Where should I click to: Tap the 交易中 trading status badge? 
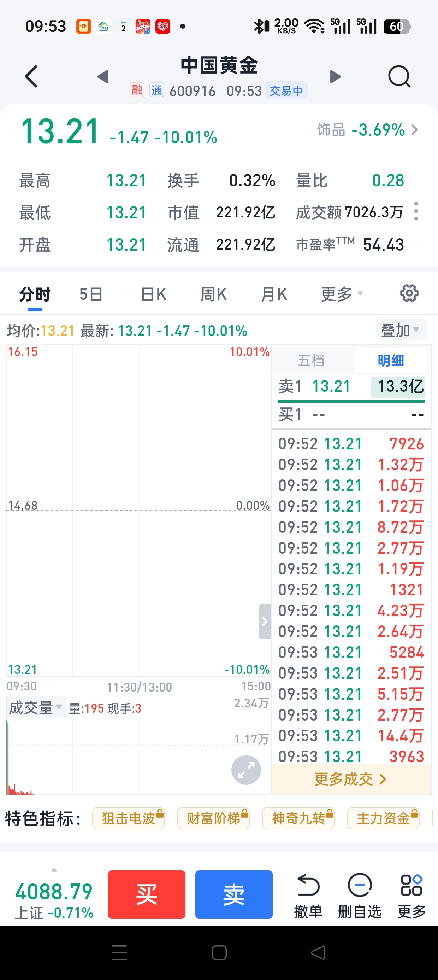pos(286,91)
